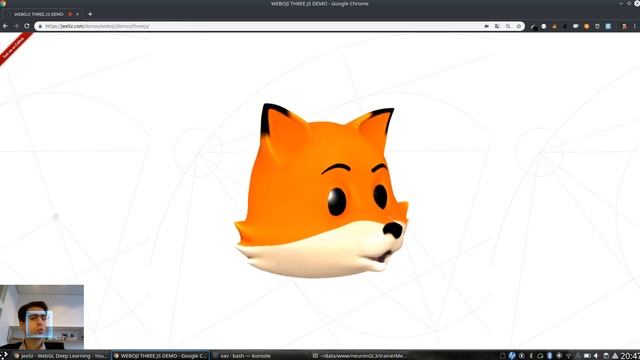Click the camera access icon in address bar
Image resolution: width=640 pixels, height=360 pixels.
pyautogui.click(x=487, y=26)
